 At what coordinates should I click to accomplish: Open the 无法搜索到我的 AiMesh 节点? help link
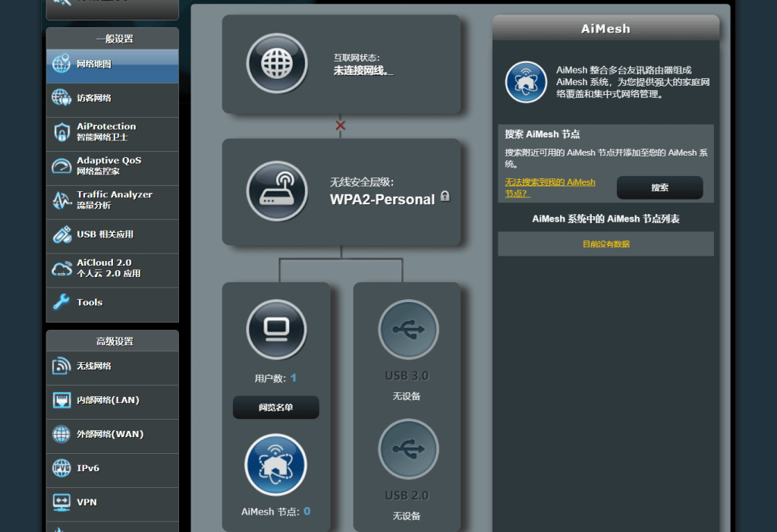[x=550, y=188]
